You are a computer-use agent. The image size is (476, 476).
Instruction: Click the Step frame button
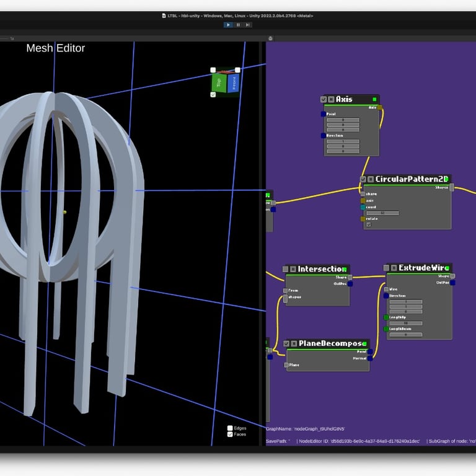[248, 25]
